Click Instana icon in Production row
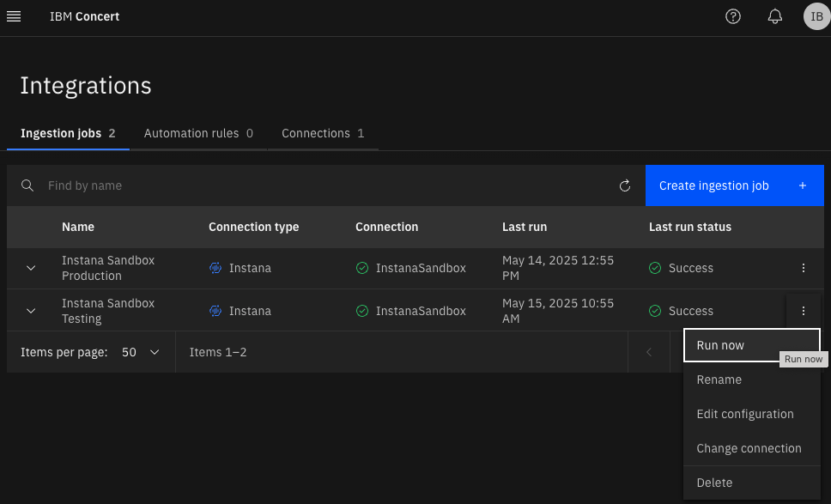This screenshot has width=831, height=504. click(215, 268)
